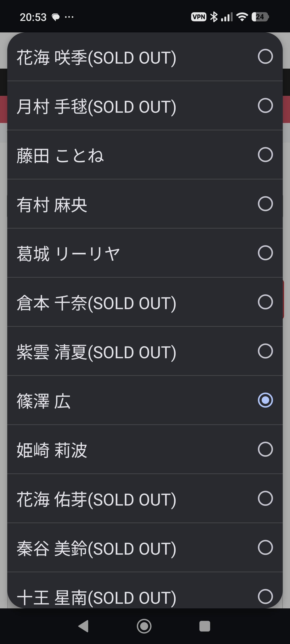The width and height of the screenshot is (290, 644).
Task: Tap the battery level indicator
Action: pos(260,17)
